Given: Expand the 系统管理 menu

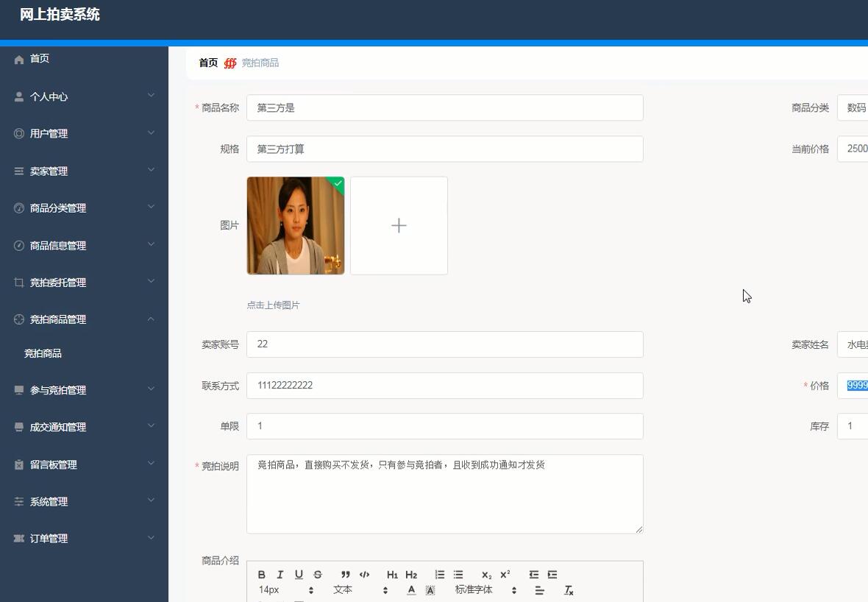Looking at the screenshot, I should click(84, 502).
